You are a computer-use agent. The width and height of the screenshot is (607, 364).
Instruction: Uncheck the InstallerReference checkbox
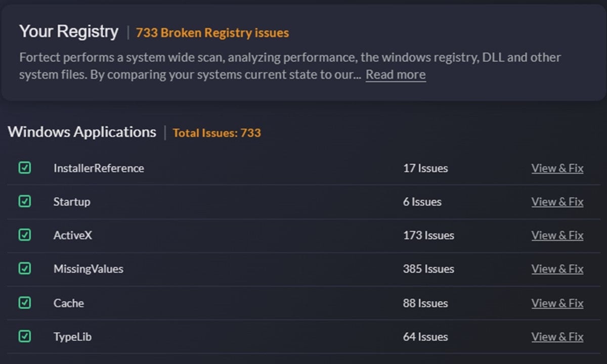24,167
